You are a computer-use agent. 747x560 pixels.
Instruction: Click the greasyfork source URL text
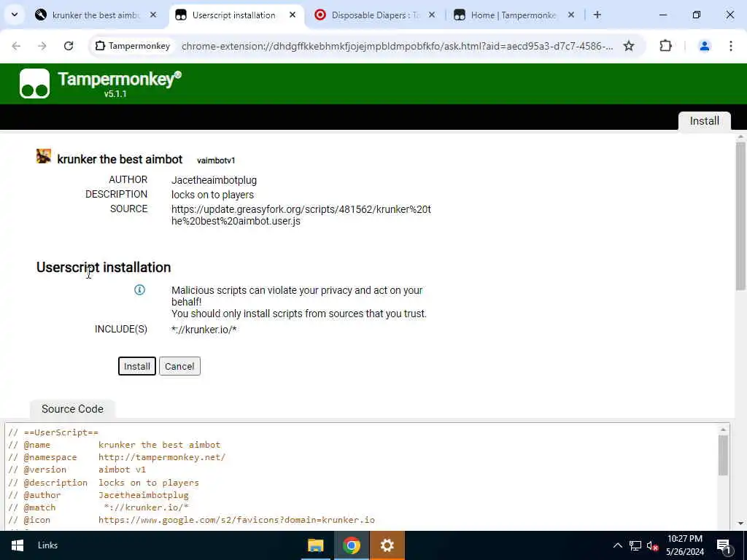[x=301, y=215]
